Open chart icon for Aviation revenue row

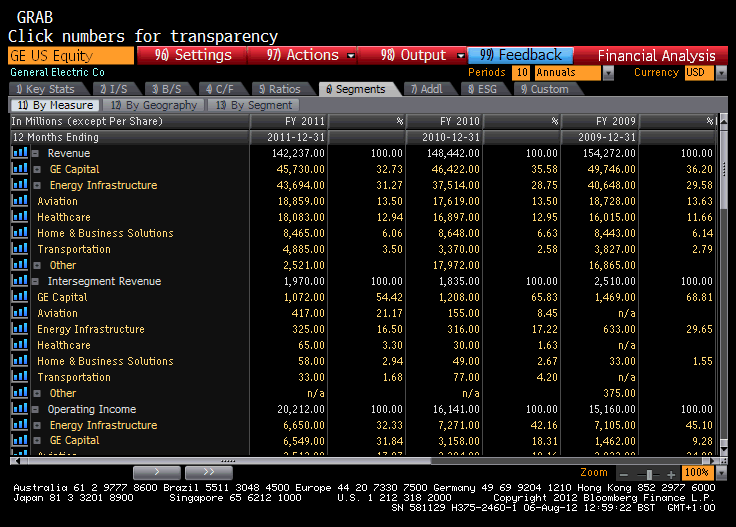pyautogui.click(x=20, y=200)
